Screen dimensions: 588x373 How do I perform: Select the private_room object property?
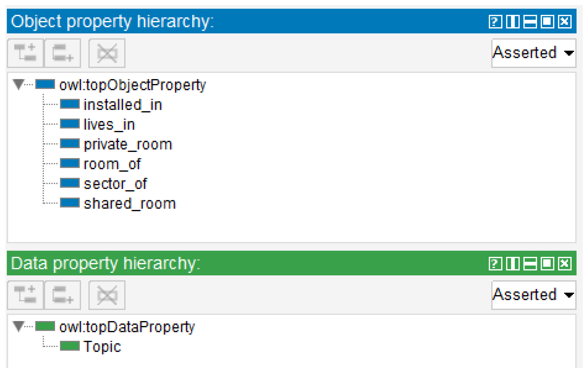(128, 144)
